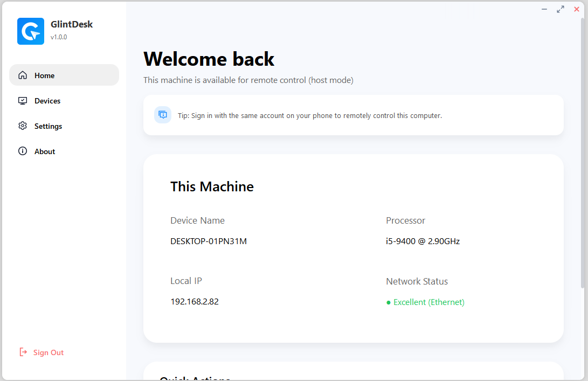Screen dimensions: 588x381
Task: Click the DESKTOP-01PN31M device name
Action: coord(209,241)
